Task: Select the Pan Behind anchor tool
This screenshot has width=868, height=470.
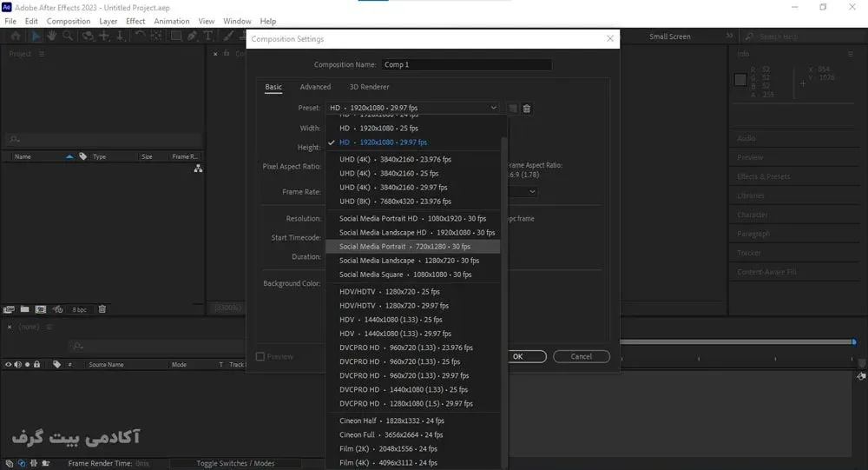Action: 156,36
